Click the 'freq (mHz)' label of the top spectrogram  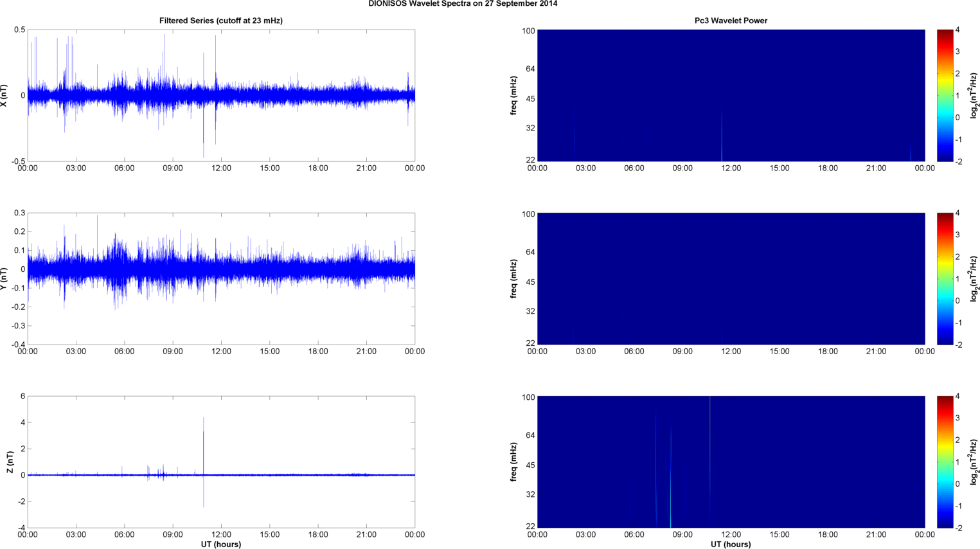point(514,96)
